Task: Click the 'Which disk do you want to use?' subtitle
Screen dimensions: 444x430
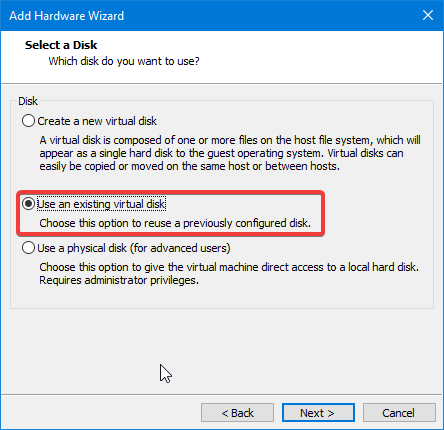Action: point(124,61)
